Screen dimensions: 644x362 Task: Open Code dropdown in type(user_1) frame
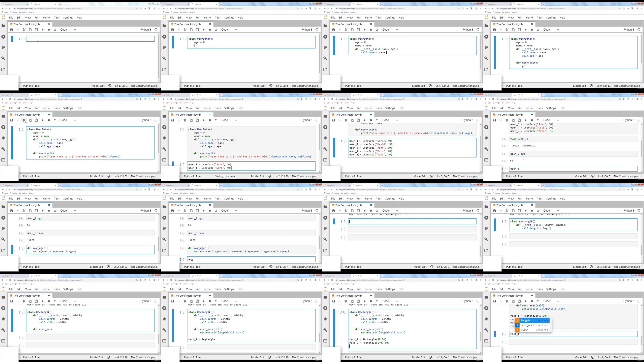point(551,120)
